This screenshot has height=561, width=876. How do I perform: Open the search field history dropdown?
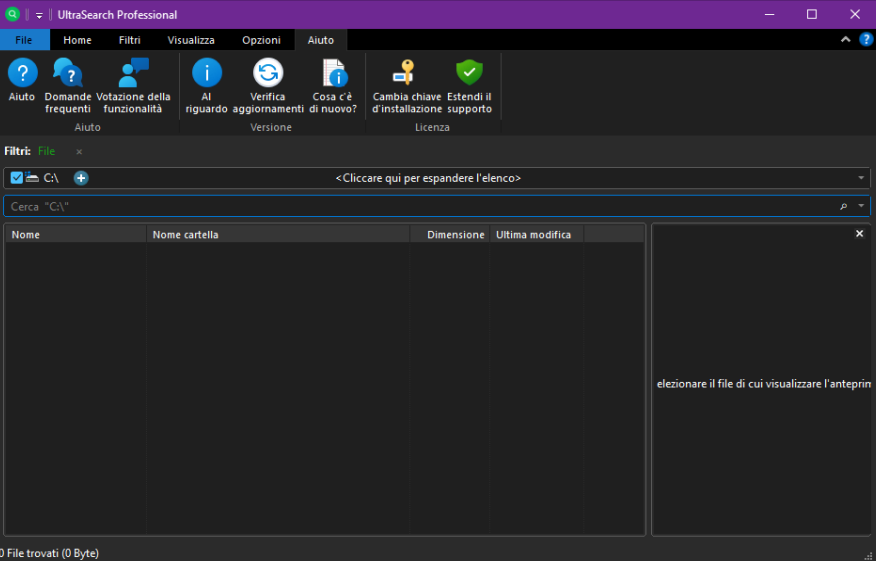coord(861,206)
